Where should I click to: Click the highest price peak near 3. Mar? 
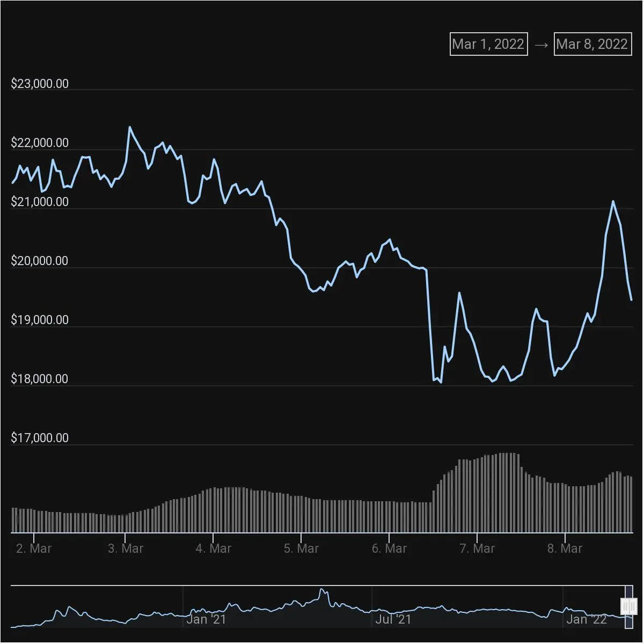tap(129, 127)
